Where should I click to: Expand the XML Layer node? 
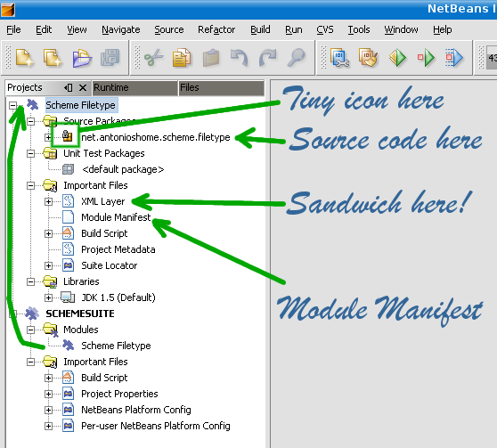click(x=48, y=201)
